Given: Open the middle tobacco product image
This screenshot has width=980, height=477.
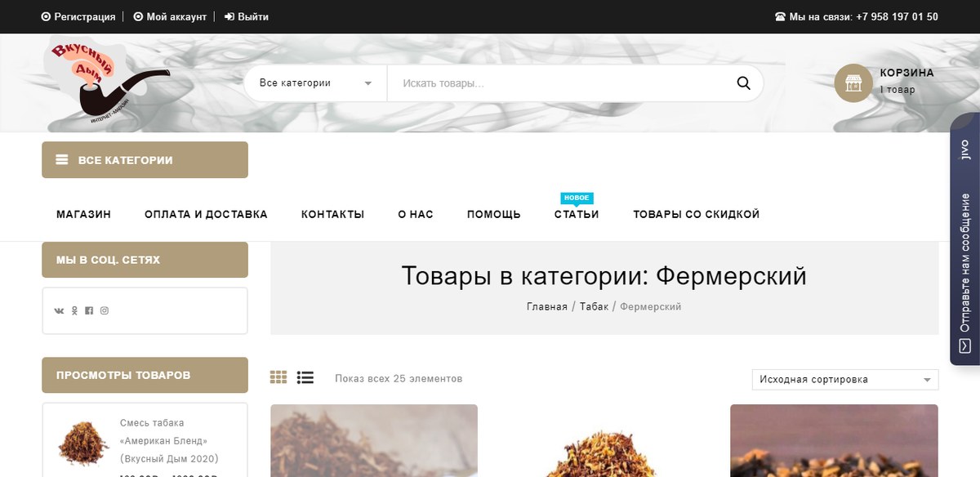Looking at the screenshot, I should [604, 441].
